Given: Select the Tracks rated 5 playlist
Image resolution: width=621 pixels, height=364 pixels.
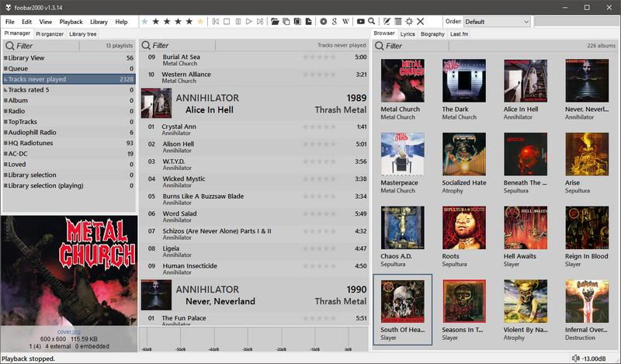Looking at the screenshot, I should (69, 90).
